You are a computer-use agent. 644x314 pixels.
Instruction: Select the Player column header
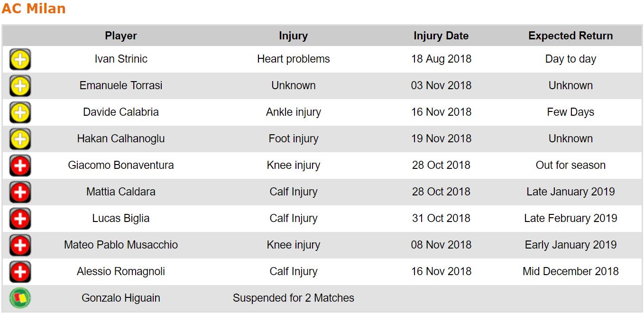click(x=121, y=36)
